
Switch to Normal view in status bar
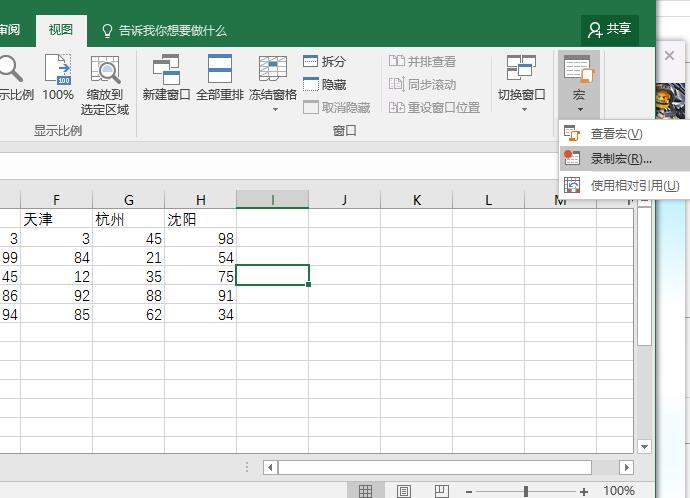tap(365, 491)
